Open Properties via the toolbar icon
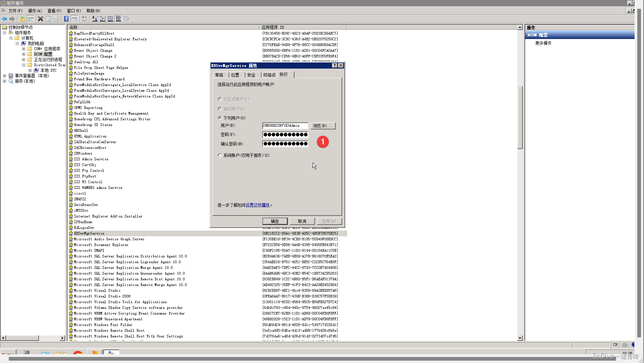Screen dimensions: 644x363 48,19
